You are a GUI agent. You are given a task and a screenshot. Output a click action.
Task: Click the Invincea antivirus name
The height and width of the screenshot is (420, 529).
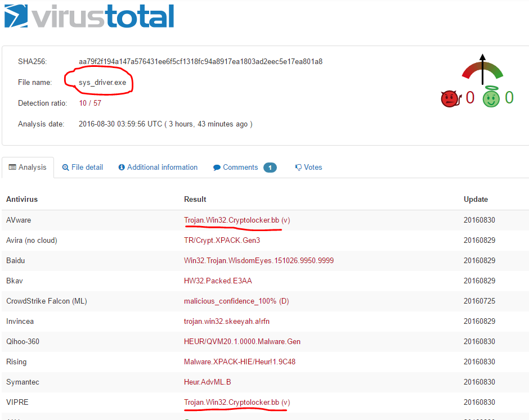coord(20,321)
